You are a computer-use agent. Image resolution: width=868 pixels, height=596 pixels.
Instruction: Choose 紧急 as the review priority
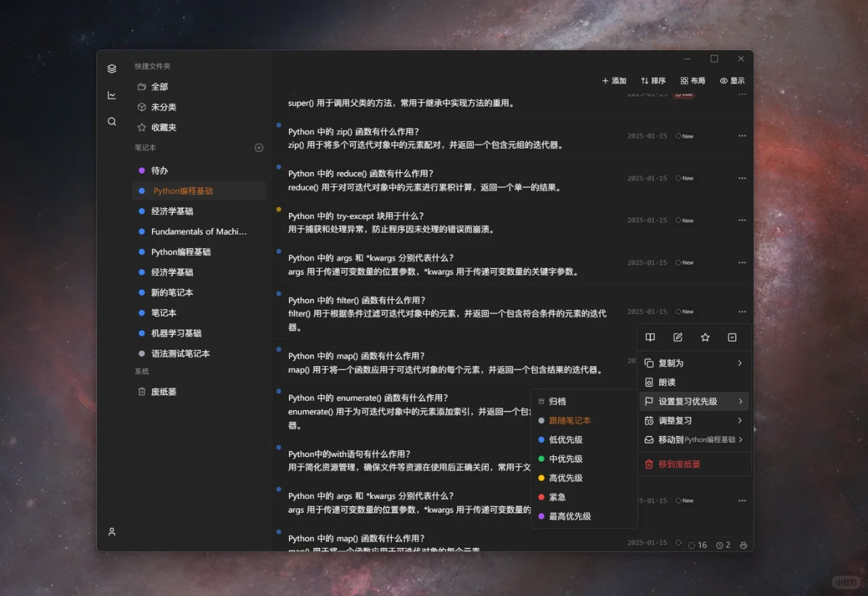click(x=556, y=497)
